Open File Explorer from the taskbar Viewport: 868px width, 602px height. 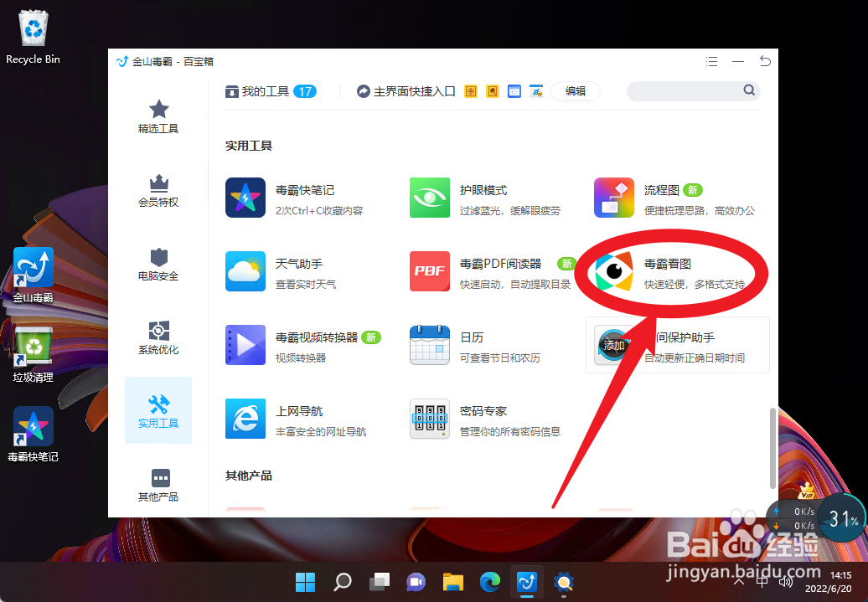click(453, 582)
